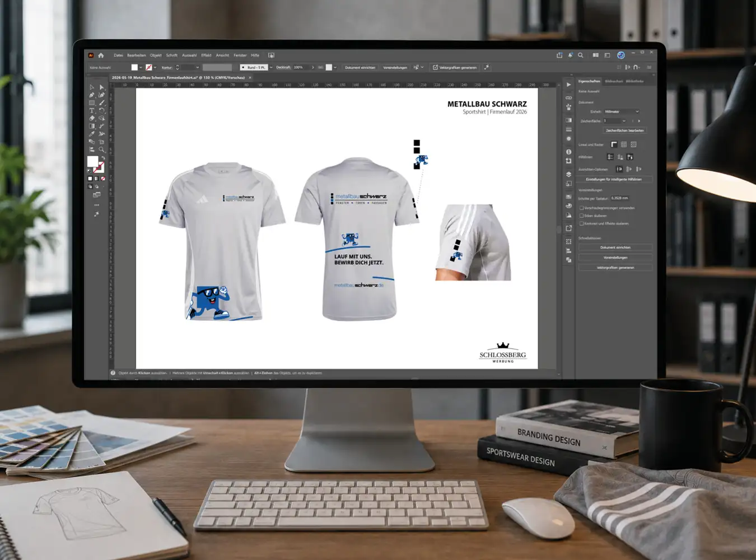Select the Zoom magnifier tool
756x560 pixels.
(101, 150)
